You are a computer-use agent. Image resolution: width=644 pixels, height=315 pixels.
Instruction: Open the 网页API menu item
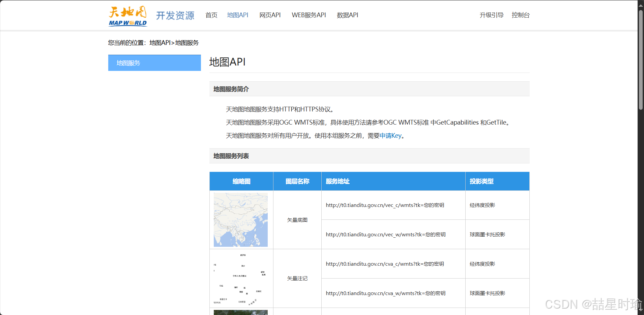click(270, 15)
